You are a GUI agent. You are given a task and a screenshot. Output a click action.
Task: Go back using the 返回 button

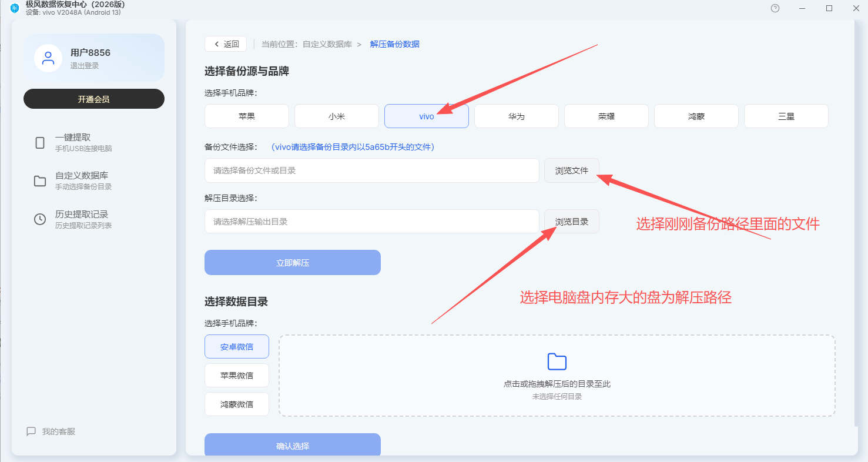226,44
